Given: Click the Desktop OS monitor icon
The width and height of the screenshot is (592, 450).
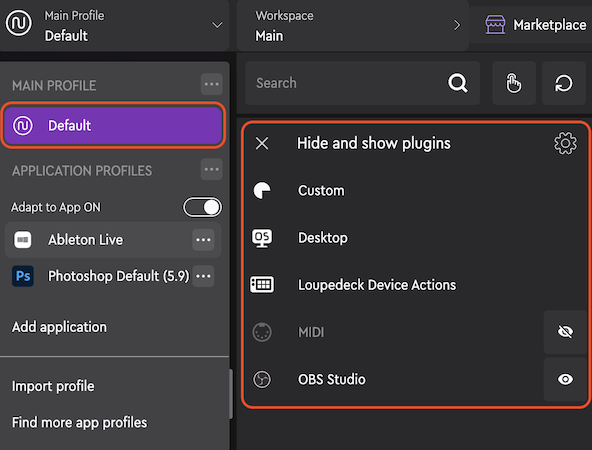Looking at the screenshot, I should click(262, 238).
